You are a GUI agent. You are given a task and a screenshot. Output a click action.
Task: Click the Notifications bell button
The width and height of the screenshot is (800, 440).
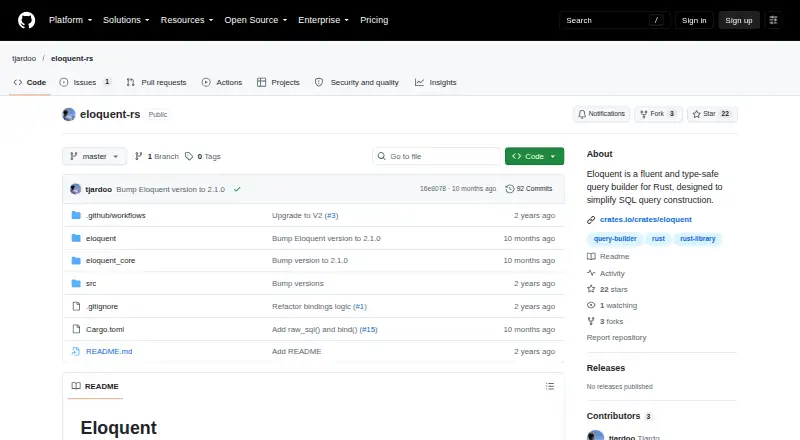(x=601, y=114)
